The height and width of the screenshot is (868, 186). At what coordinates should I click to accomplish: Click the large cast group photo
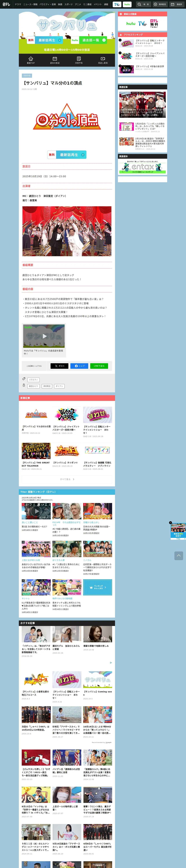pyautogui.click(x=67, y=231)
